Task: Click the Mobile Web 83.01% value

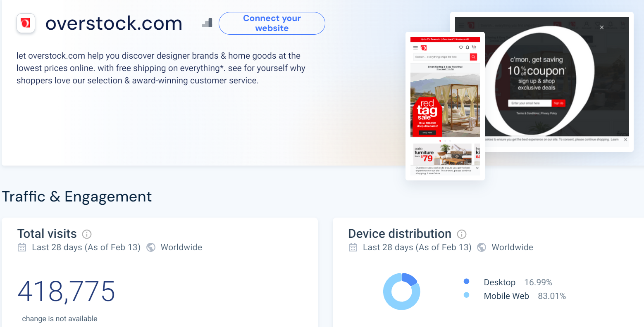Action: click(552, 296)
